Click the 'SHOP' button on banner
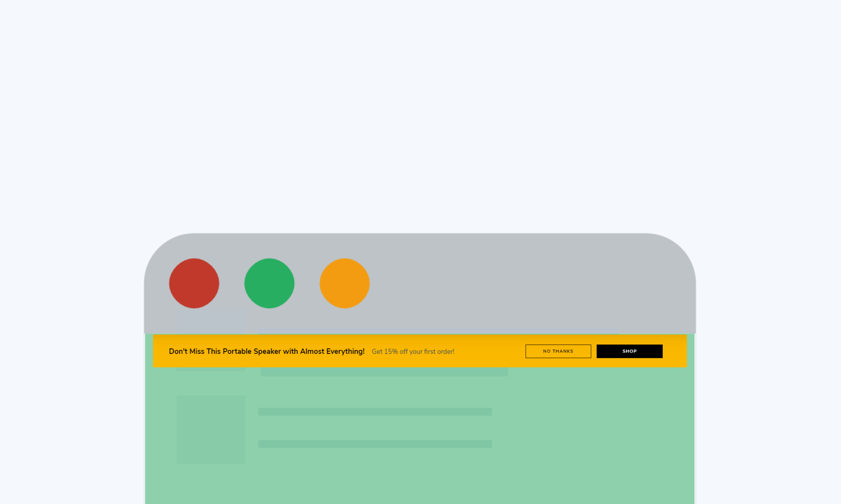 629,351
